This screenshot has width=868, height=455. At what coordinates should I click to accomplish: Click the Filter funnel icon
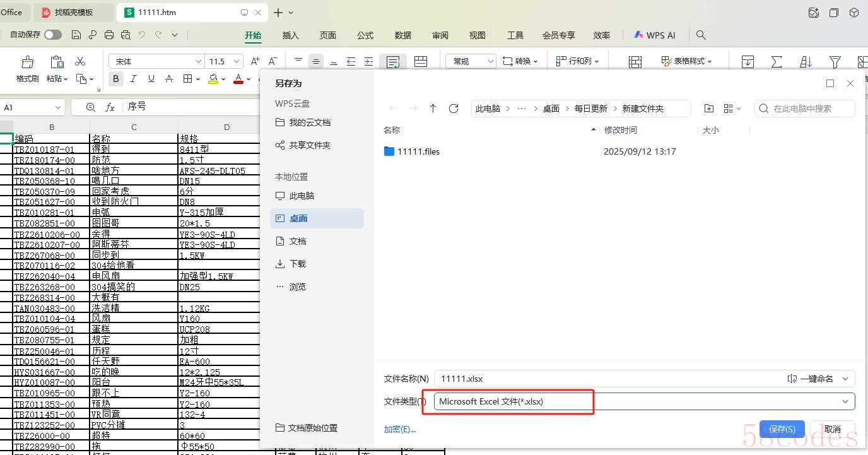click(x=835, y=61)
